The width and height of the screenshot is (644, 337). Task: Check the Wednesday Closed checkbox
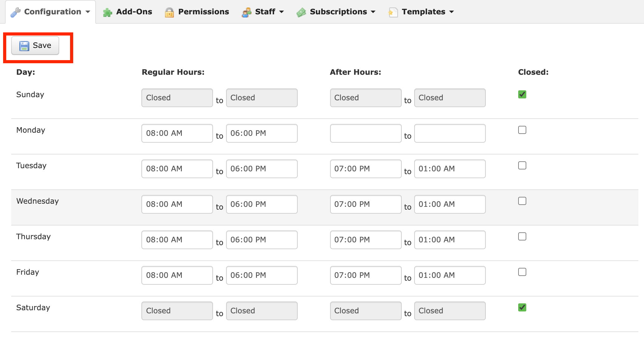[x=522, y=201]
